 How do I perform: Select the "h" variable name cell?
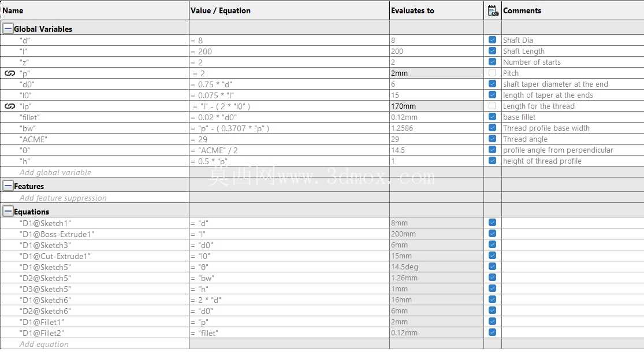(x=95, y=161)
